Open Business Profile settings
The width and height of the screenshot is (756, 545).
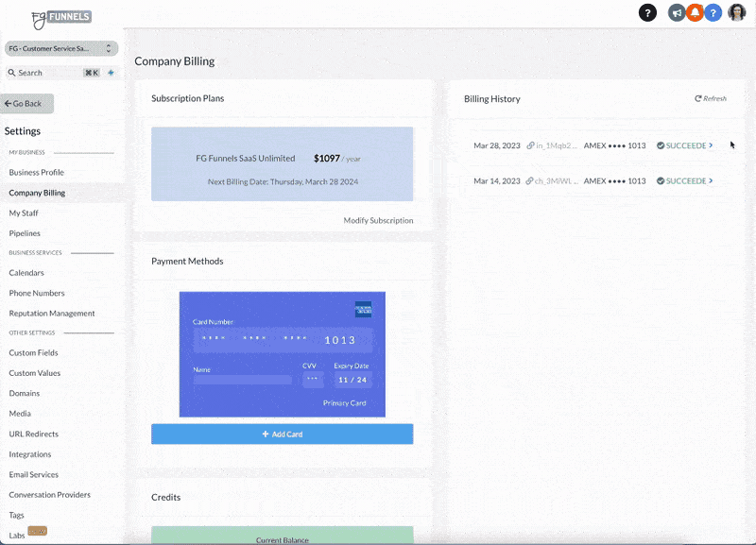click(37, 173)
